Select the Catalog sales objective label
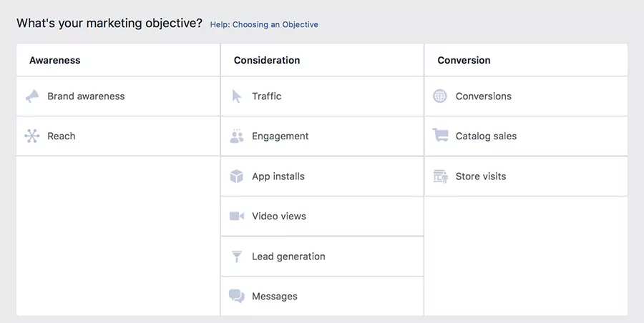 486,136
